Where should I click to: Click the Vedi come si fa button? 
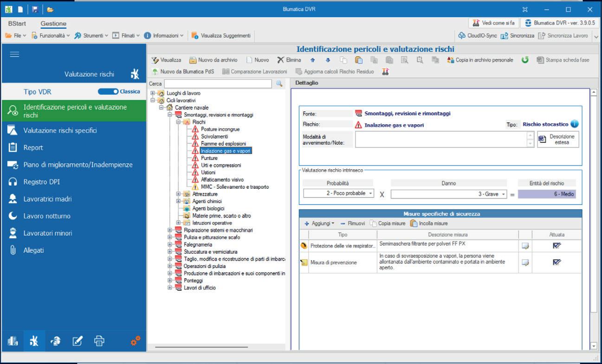(493, 23)
